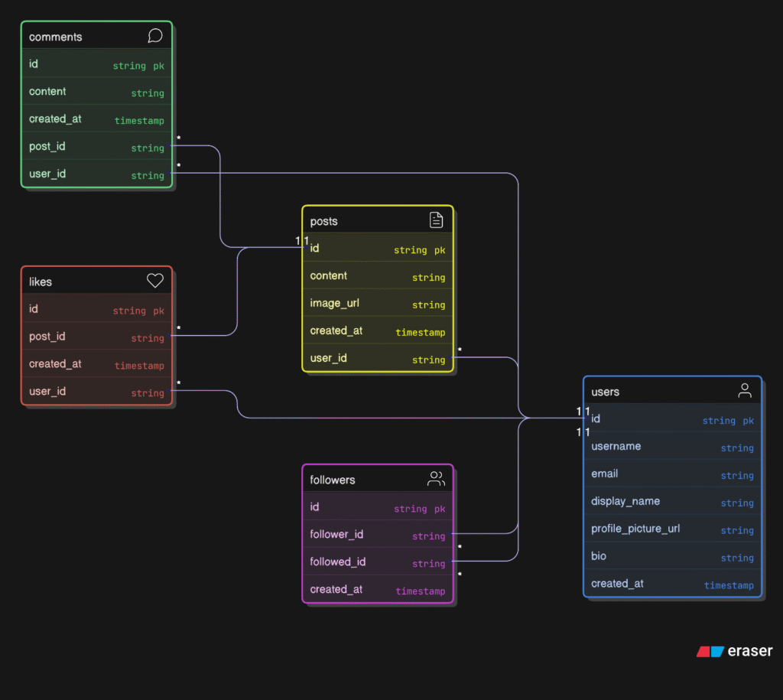Click user_id field in likes table
Screen dimensions: 783x700
tap(97, 391)
